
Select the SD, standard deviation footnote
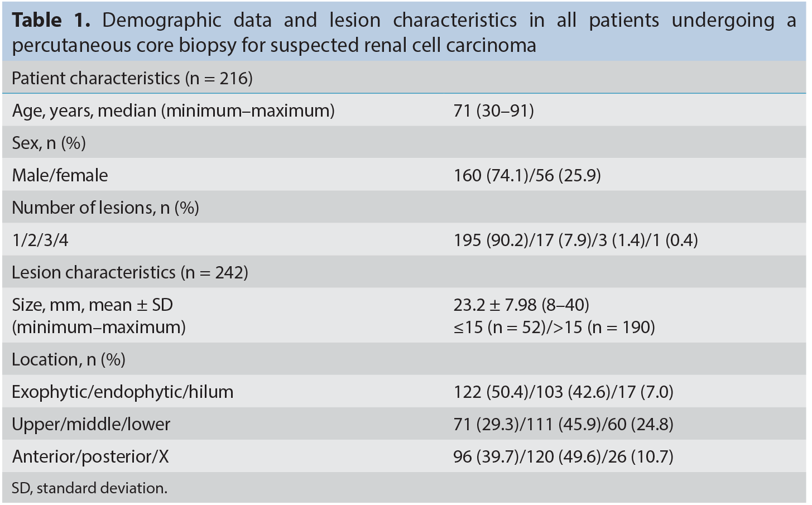[89, 488]
